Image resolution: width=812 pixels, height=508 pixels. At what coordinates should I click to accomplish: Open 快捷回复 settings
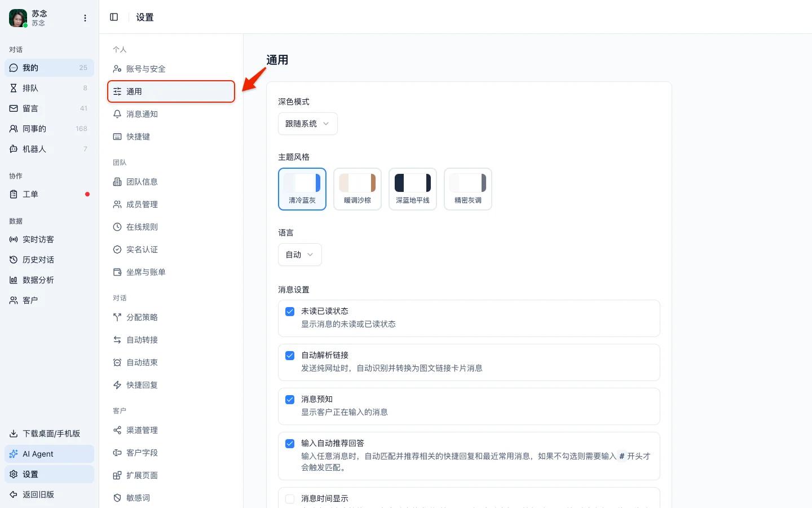[171, 385]
